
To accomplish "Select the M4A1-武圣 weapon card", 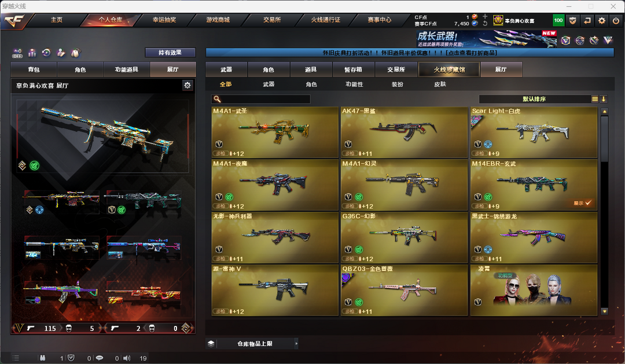I will [275, 133].
